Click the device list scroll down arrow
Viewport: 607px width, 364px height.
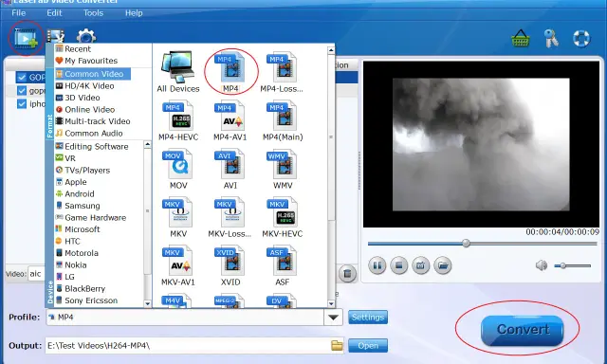(148, 303)
